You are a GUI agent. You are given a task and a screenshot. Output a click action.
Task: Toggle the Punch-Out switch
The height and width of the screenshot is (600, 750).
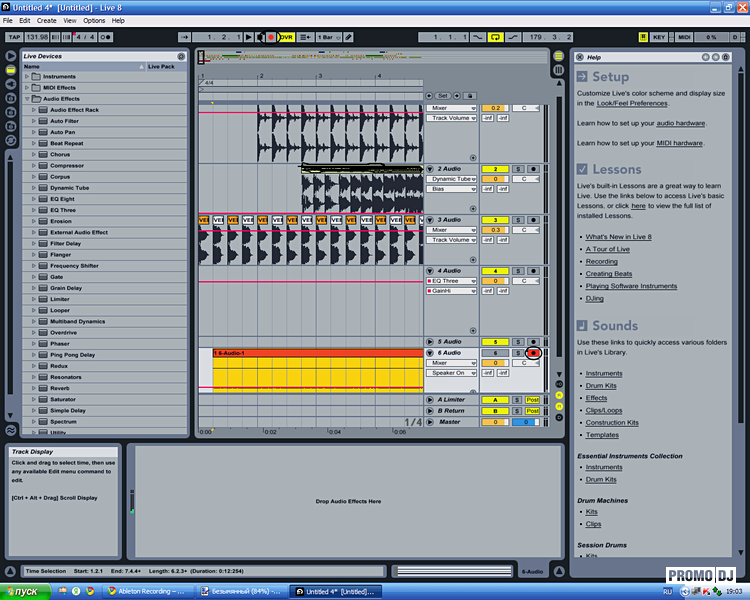pyautogui.click(x=513, y=37)
